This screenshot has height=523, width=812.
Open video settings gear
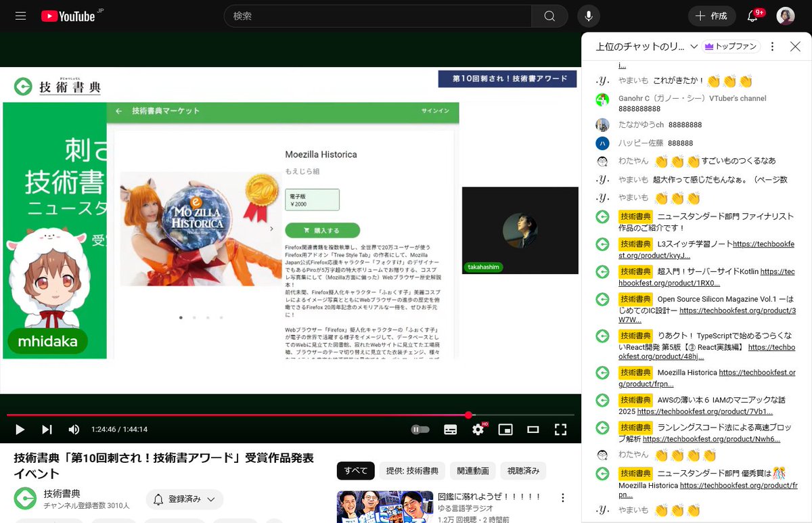tap(478, 430)
